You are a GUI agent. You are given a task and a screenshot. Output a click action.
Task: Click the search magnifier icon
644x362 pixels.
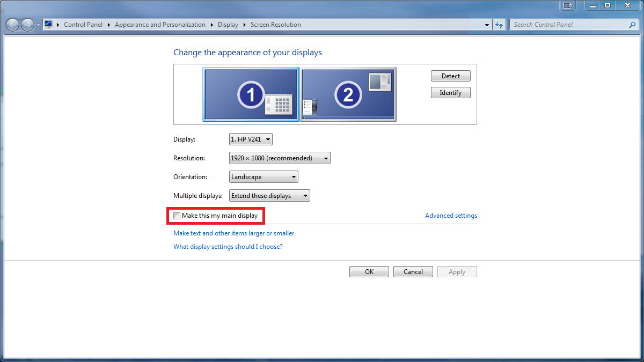click(x=632, y=25)
